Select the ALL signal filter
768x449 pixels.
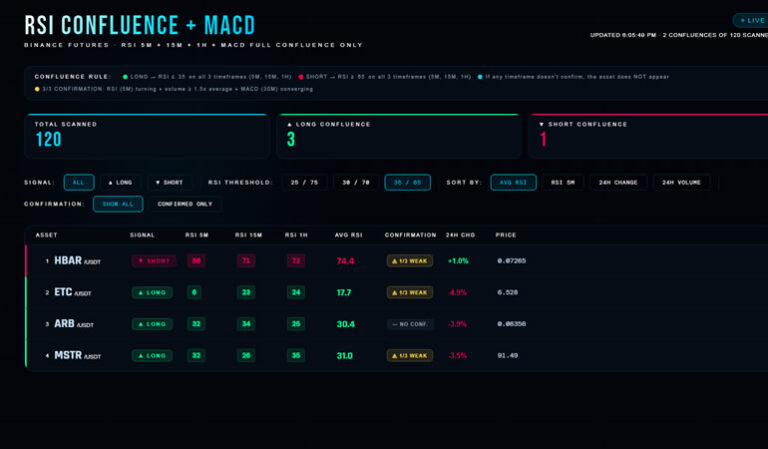79,183
